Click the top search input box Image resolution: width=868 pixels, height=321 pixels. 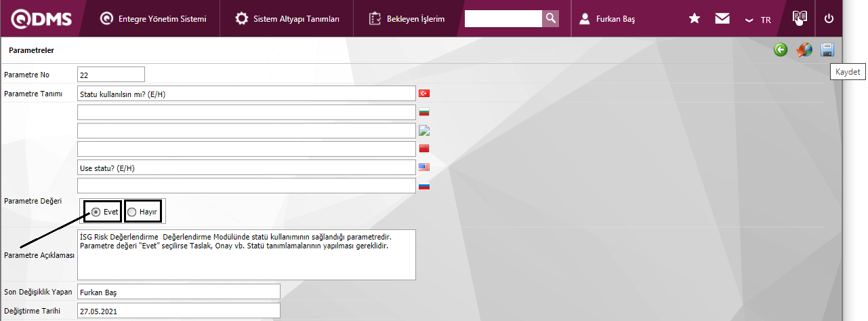click(503, 18)
